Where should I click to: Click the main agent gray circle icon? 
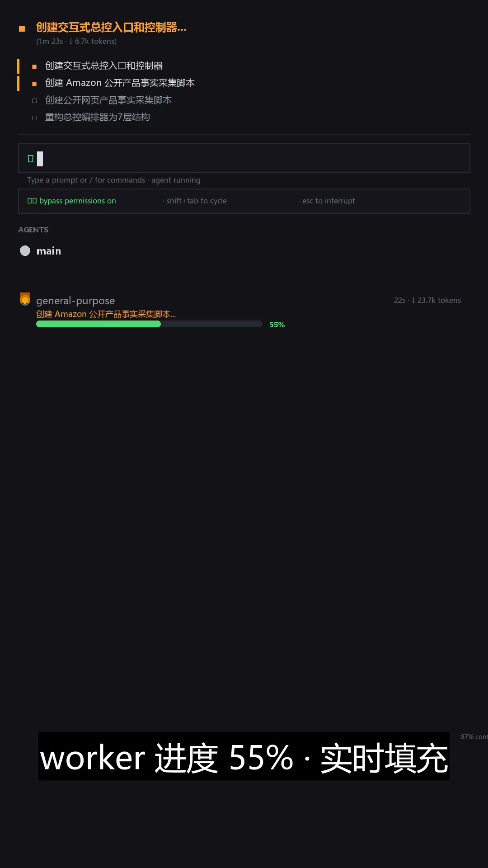25,251
